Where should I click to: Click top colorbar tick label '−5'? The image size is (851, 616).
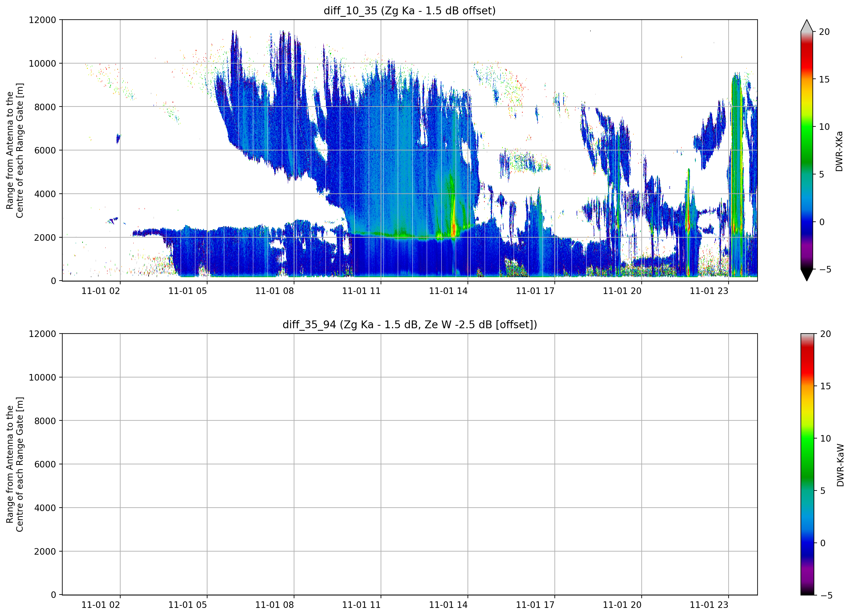click(825, 269)
